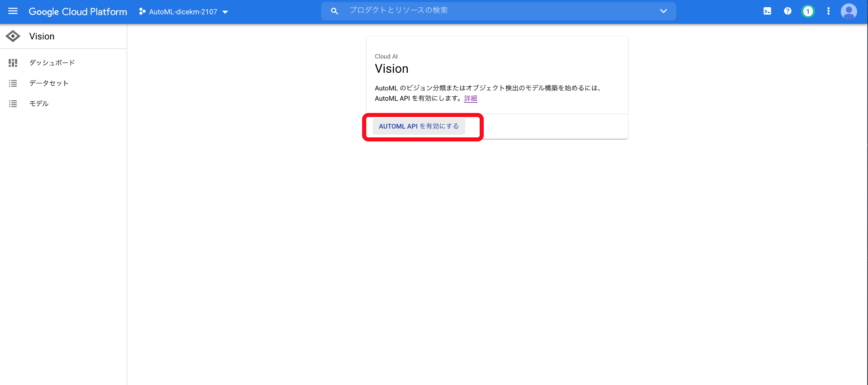Click the Vision product diamond icon

[13, 36]
